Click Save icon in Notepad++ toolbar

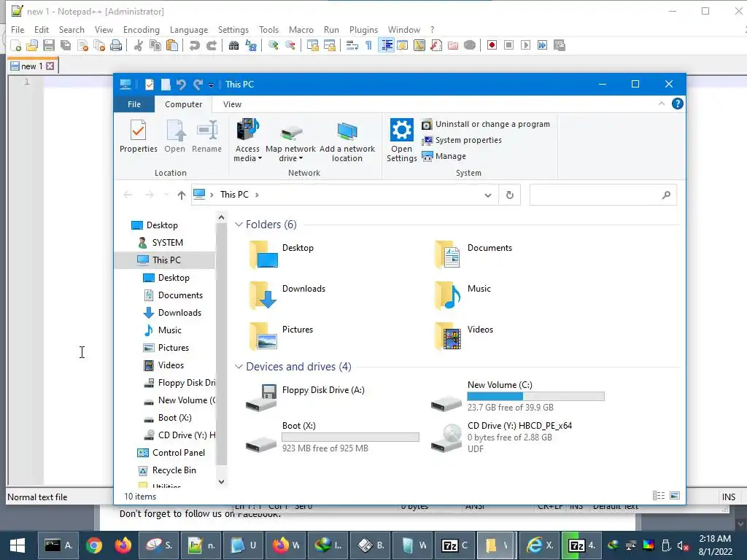pyautogui.click(x=49, y=45)
